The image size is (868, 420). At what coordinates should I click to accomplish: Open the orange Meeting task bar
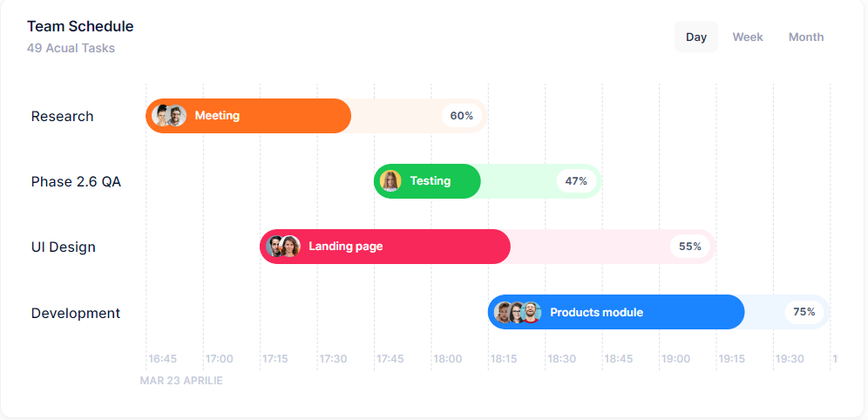261,116
